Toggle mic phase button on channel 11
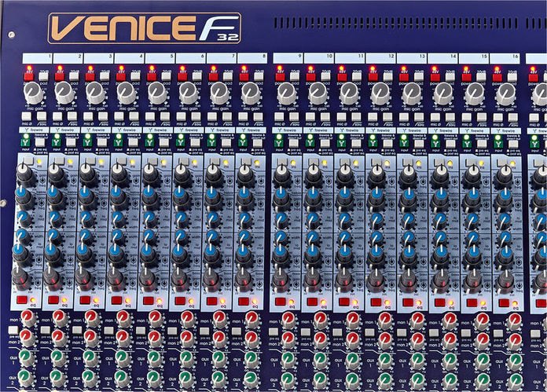Viewport: 547px width, 392px height. pos(341,116)
